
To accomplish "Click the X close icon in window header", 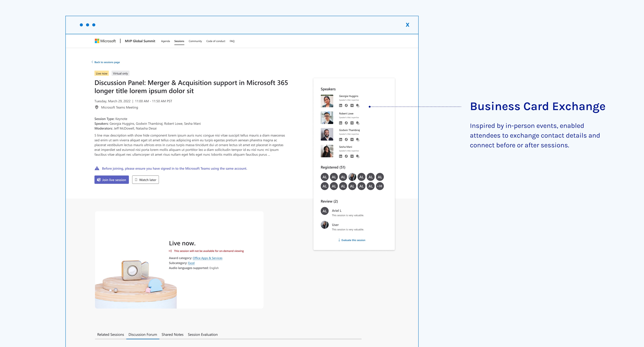I will (408, 25).
